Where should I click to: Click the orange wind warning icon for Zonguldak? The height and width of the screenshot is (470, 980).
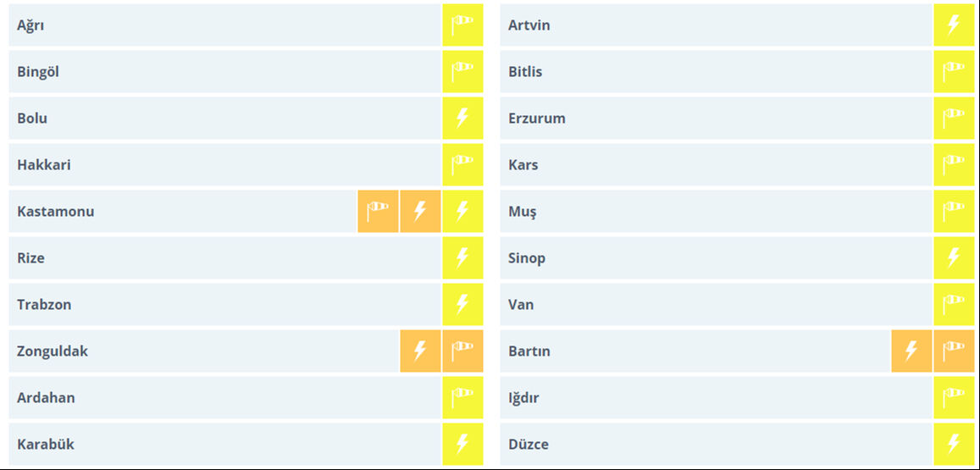click(x=462, y=351)
